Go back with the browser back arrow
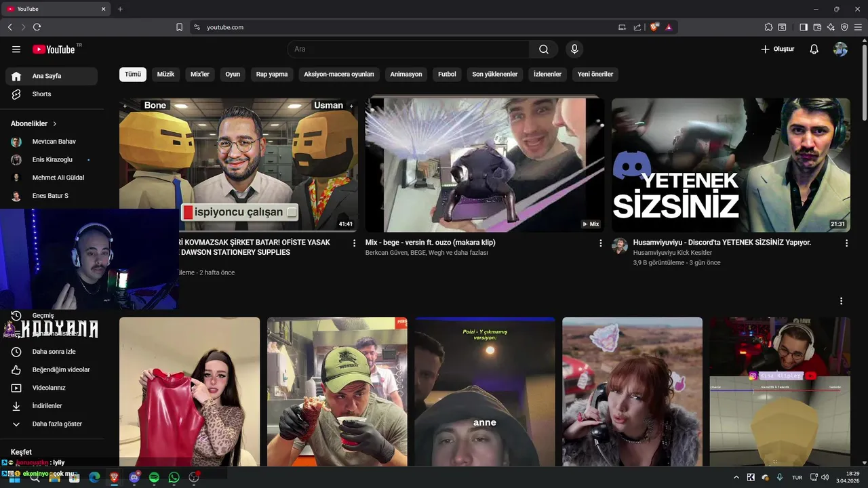Image resolution: width=868 pixels, height=488 pixels. [x=10, y=27]
